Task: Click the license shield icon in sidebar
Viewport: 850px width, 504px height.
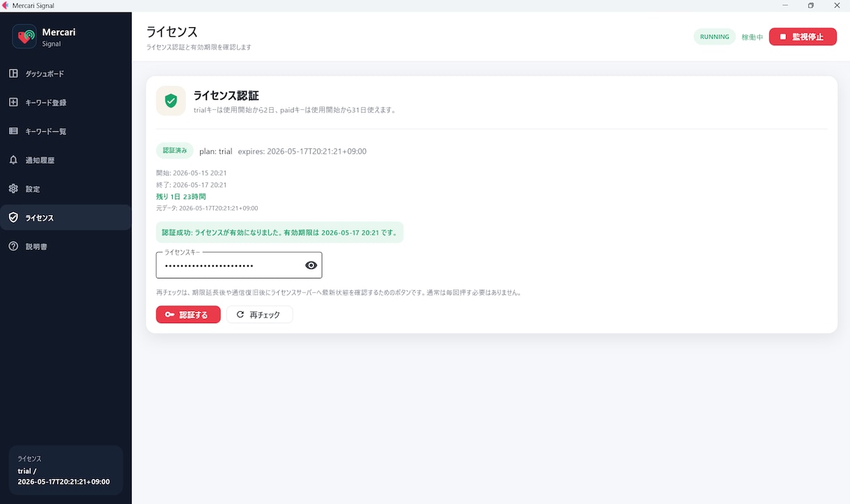Action: (13, 217)
